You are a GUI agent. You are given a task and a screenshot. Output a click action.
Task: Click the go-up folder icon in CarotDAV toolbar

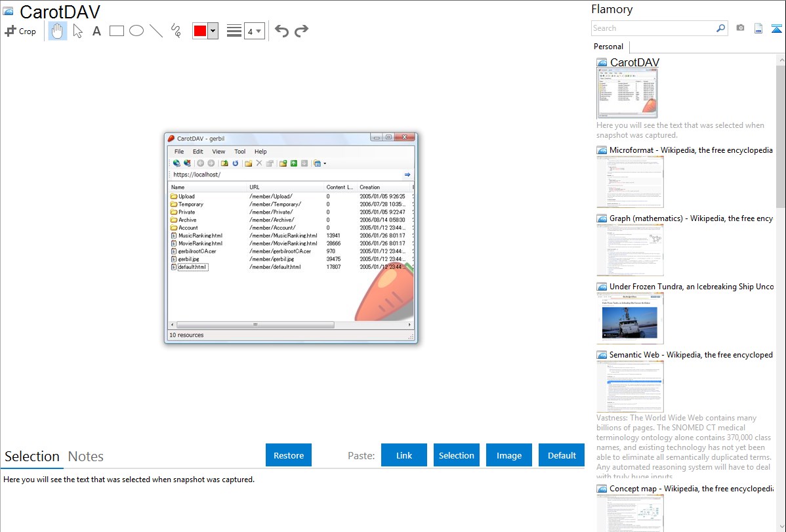point(224,163)
